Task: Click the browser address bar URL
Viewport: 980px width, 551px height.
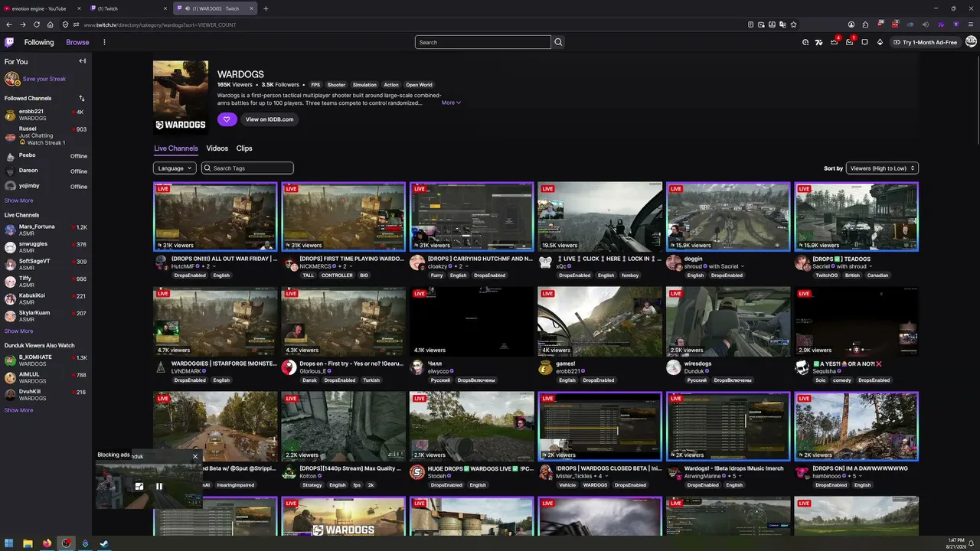Action: (x=159, y=24)
